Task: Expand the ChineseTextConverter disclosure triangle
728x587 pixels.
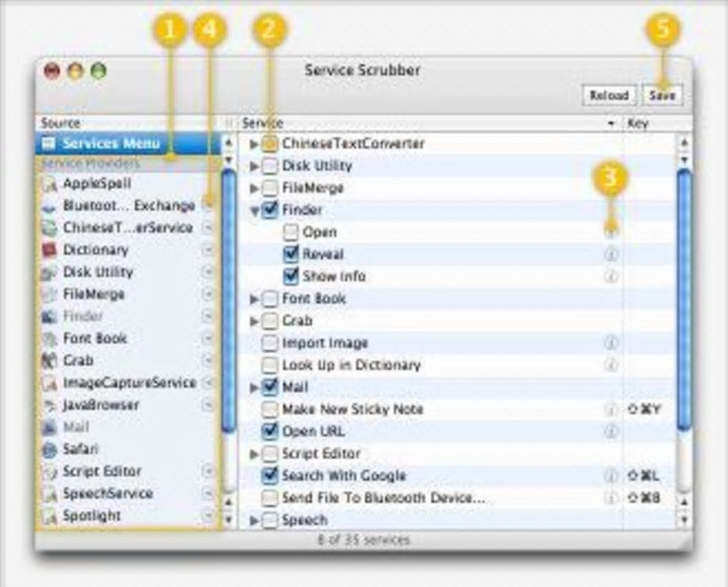Action: 254,144
